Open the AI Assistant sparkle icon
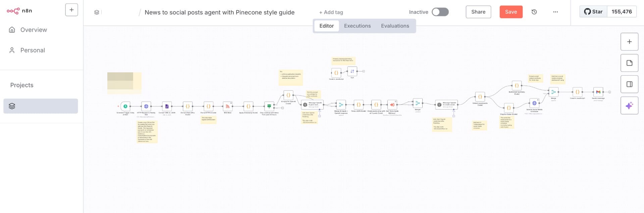Screen dimensions: 644x213 pyautogui.click(x=630, y=105)
